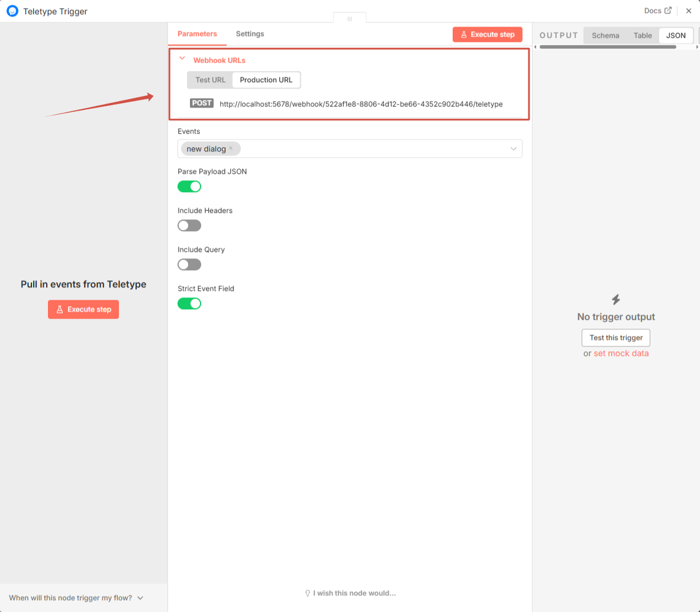Viewport: 700px width, 612px height.
Task: Remove the 'new dialog' event tag
Action: click(231, 148)
